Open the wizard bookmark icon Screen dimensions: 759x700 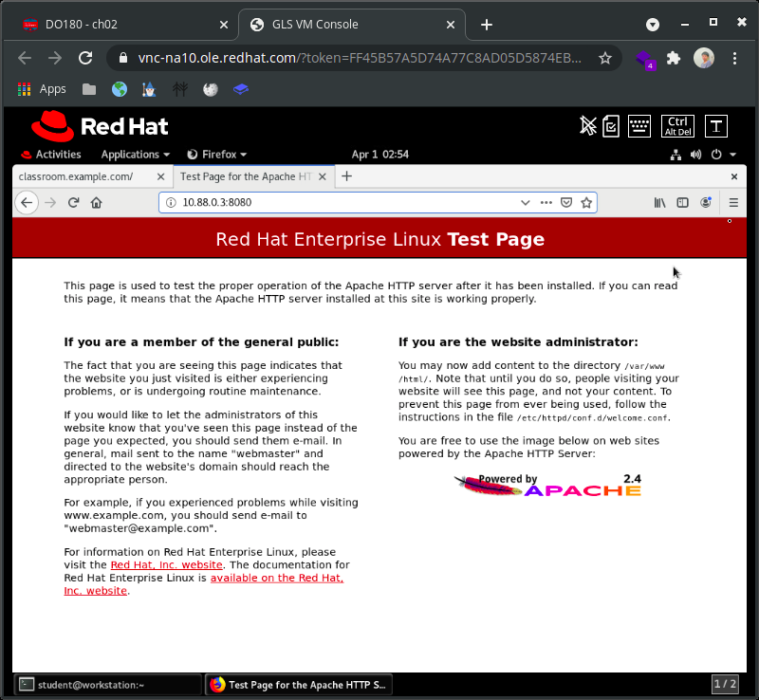click(149, 89)
